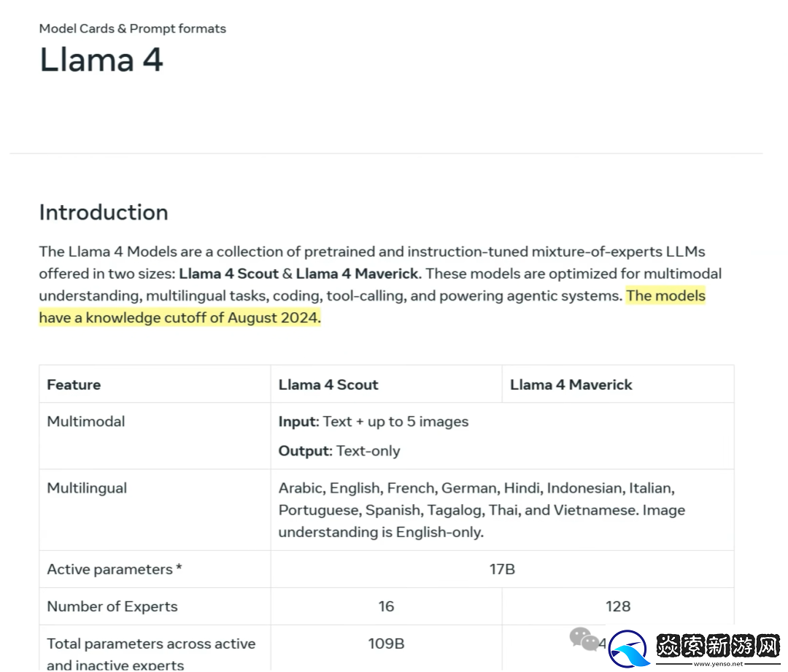
Task: Click the 128 experts cell for Maverick
Action: click(x=618, y=606)
